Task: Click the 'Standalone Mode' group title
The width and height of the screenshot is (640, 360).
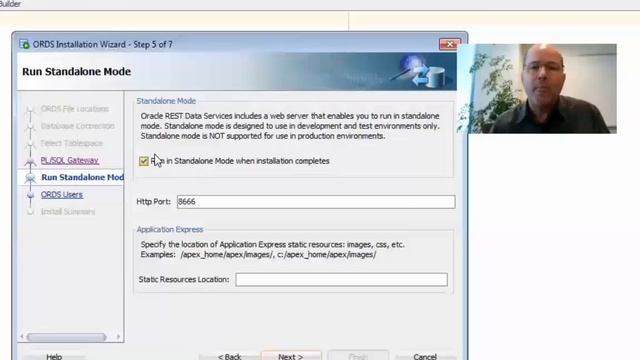Action: pyautogui.click(x=166, y=101)
